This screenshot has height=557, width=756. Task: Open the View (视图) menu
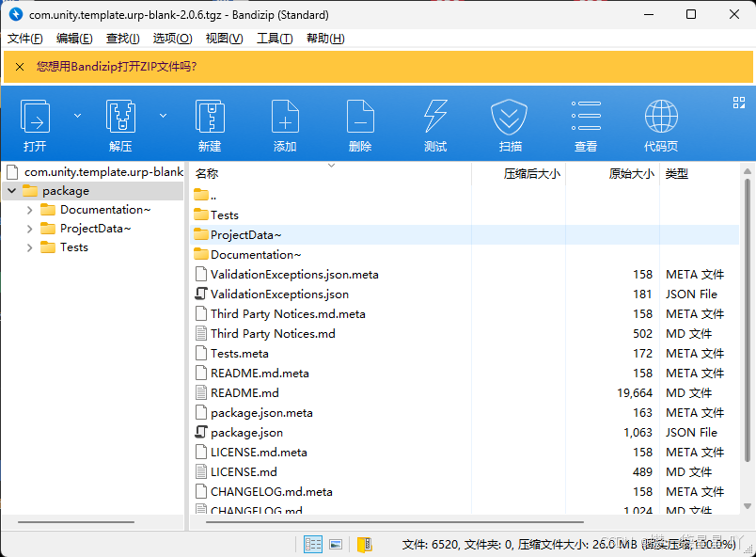tap(224, 38)
